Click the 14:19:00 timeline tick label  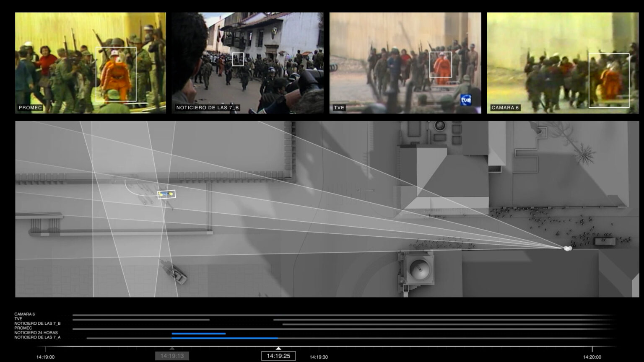[45, 357]
